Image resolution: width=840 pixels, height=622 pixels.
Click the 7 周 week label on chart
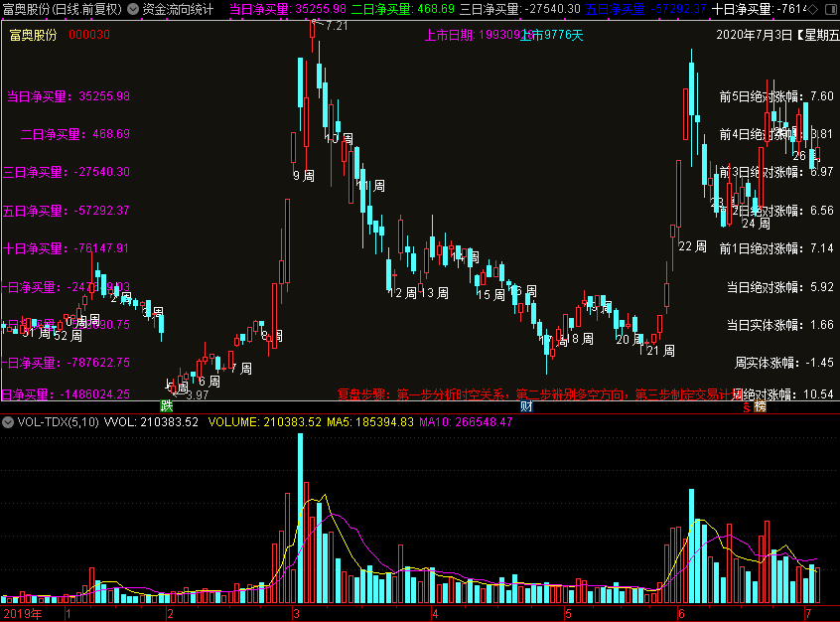(241, 369)
